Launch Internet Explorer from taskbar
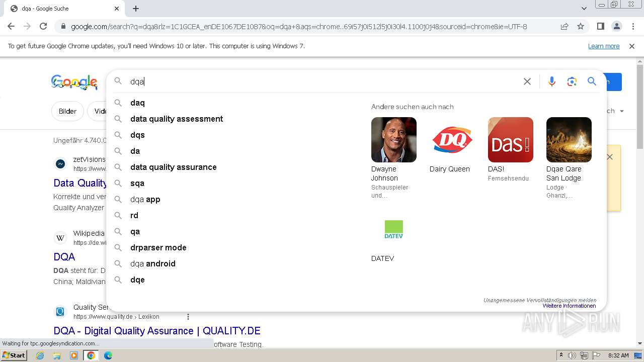Screen dimensions: 644x362 [40, 355]
